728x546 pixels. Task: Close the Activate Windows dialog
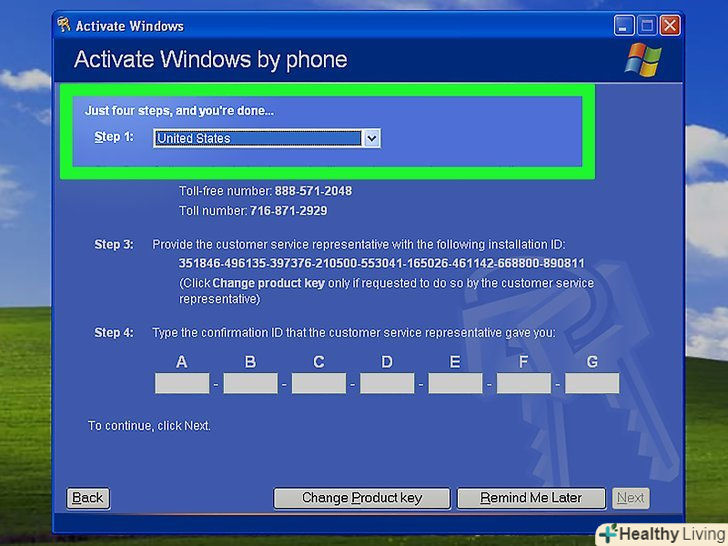[x=670, y=26]
